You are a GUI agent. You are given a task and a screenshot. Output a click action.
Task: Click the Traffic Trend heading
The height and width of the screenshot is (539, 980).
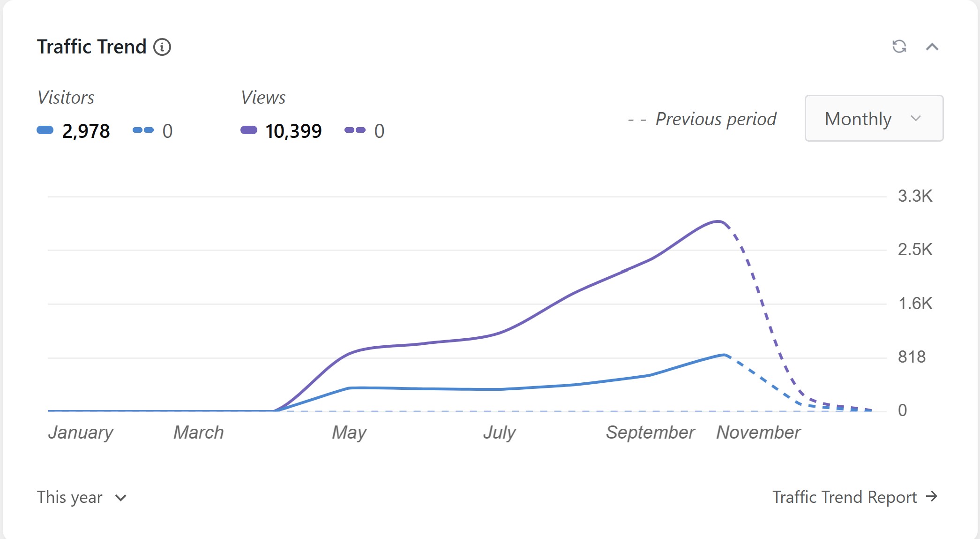[92, 47]
